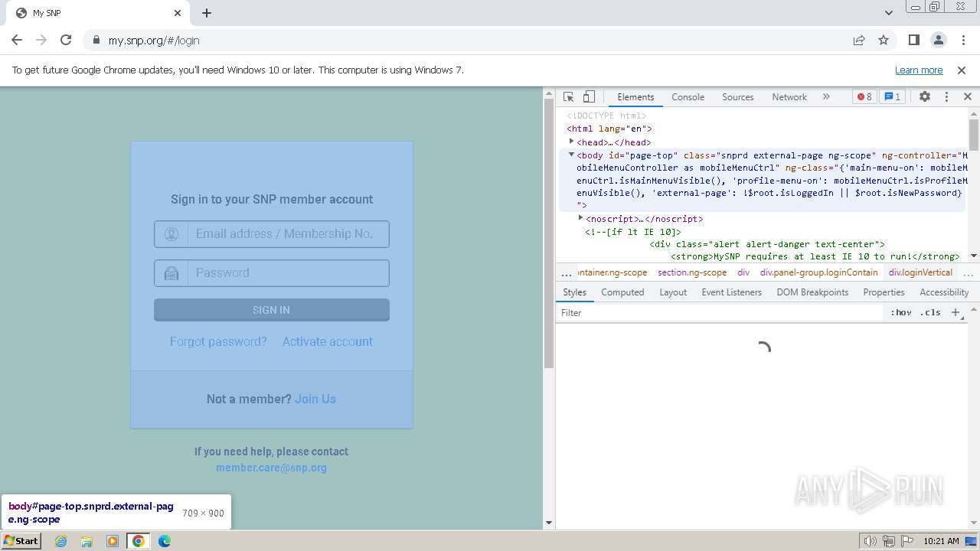Select the Computed styles tab
980x551 pixels.
pyautogui.click(x=622, y=292)
